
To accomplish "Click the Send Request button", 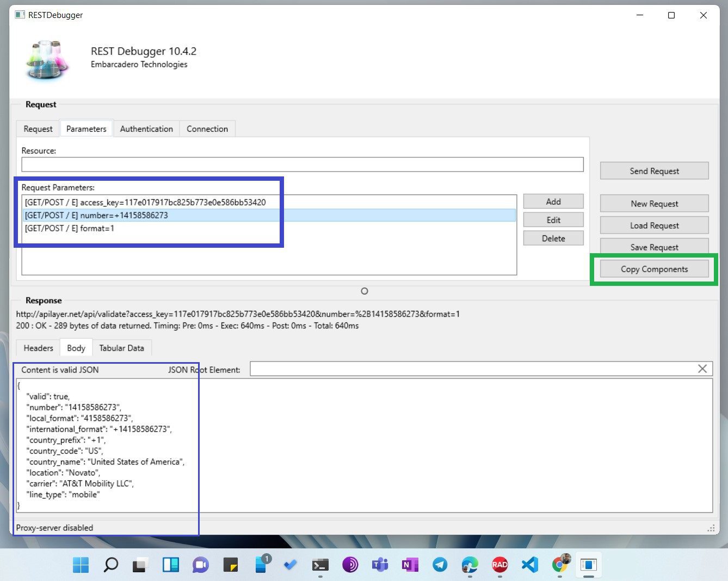I will coord(654,170).
